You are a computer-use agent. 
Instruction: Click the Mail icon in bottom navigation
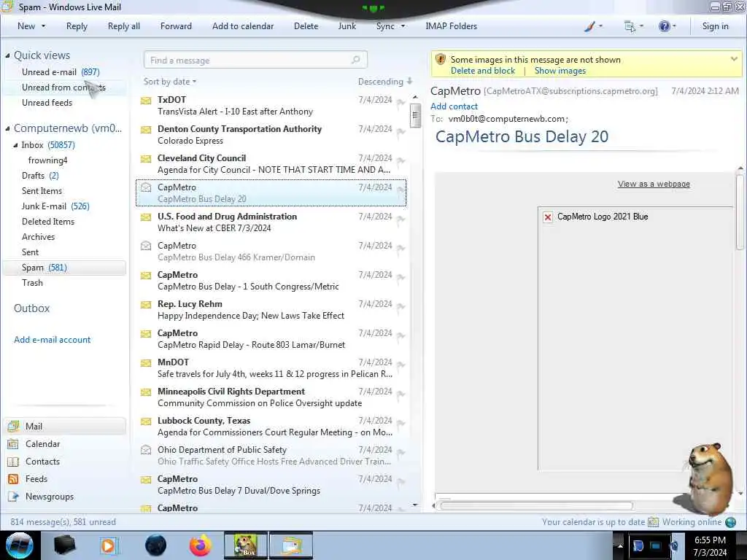[x=14, y=426]
